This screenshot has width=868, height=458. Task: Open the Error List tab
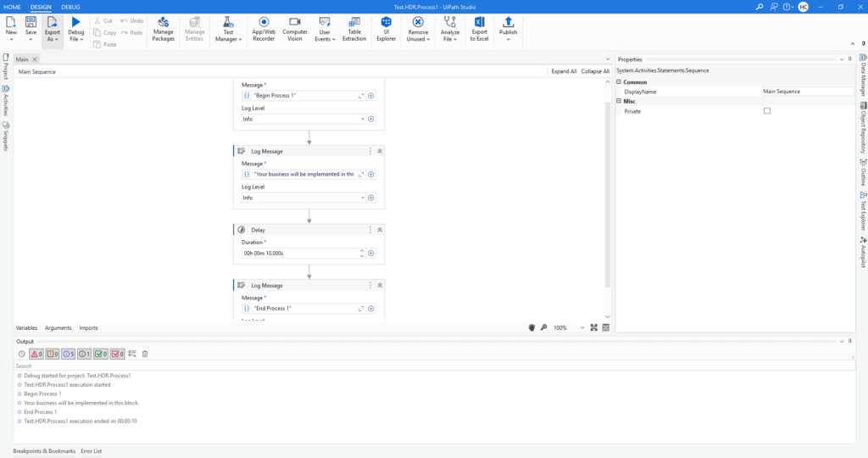92,451
